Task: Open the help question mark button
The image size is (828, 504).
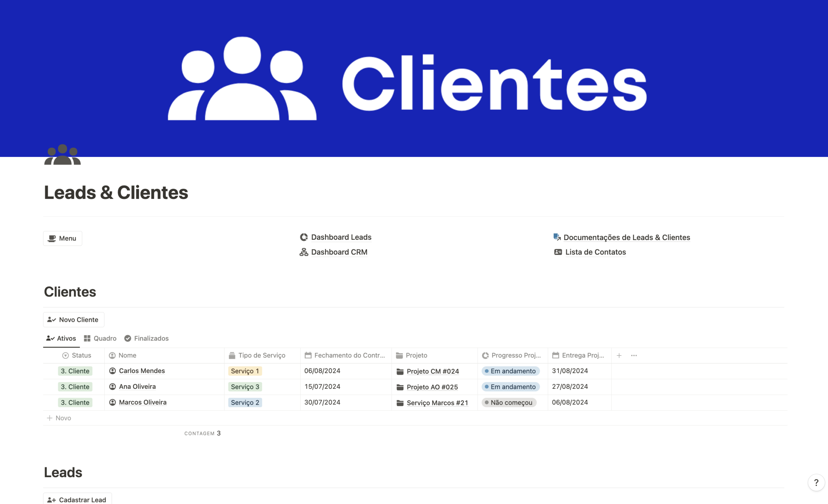Action: (816, 483)
